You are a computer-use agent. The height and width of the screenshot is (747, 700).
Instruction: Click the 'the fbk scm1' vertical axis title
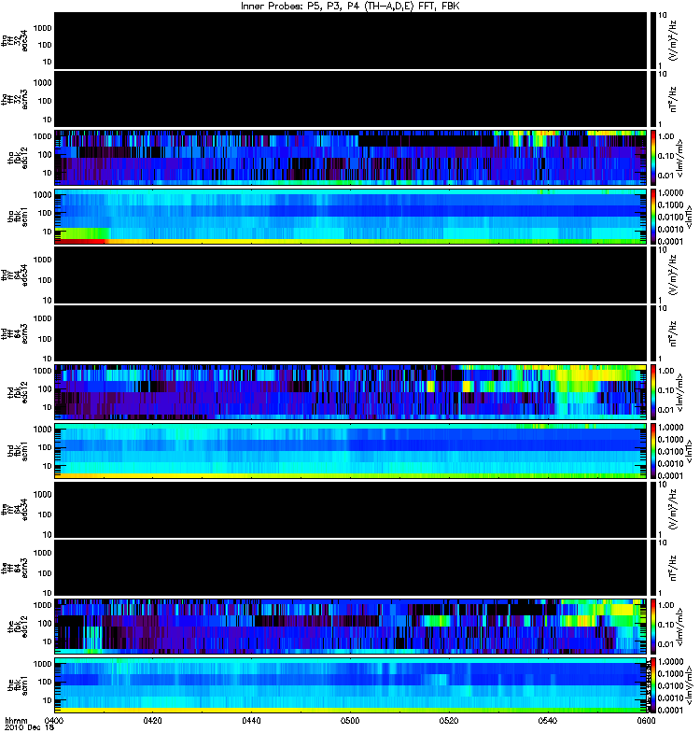pyautogui.click(x=18, y=685)
